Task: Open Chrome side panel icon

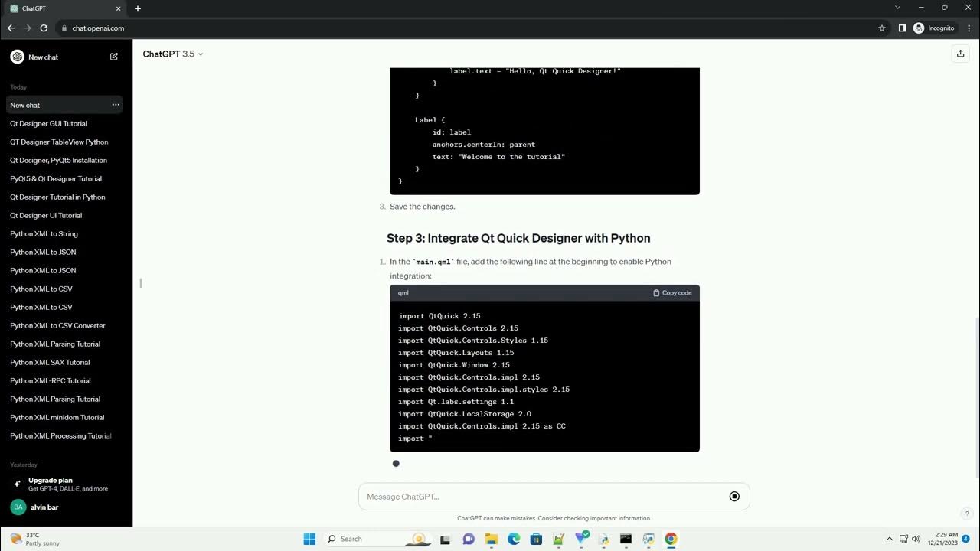Action: [x=902, y=28]
